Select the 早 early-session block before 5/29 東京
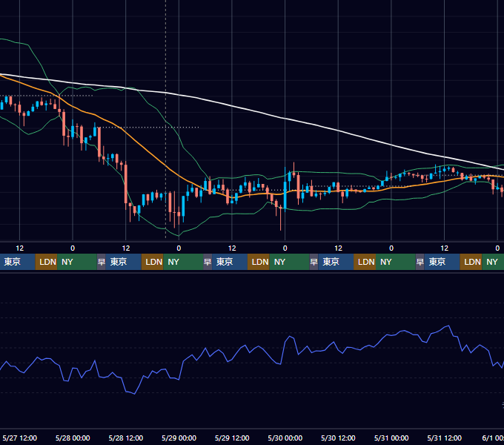Image resolution: width=504 pixels, height=445 pixels. point(208,262)
